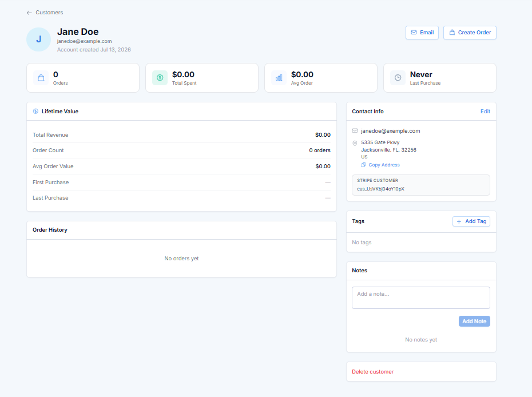Click the bar chart Avg Order icon
This screenshot has width=532, height=397.
[x=279, y=78]
